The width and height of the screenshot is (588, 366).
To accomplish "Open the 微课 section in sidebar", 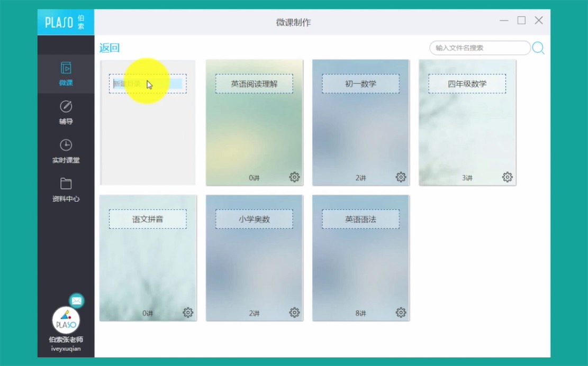I will [x=66, y=74].
